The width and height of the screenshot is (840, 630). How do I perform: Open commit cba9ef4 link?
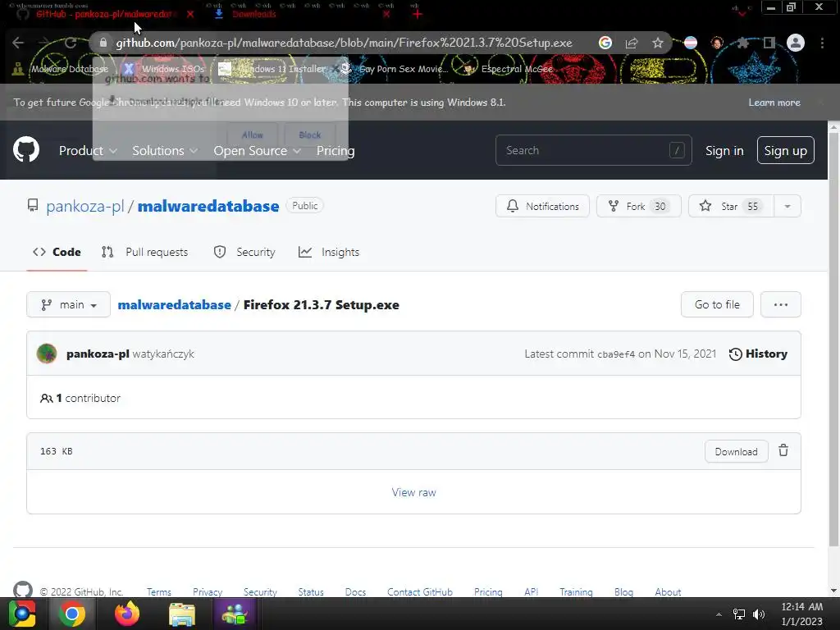[x=616, y=354]
